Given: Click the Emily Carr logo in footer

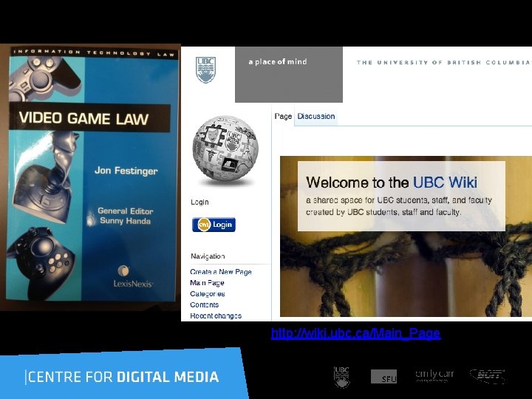Looking at the screenshot, I should [434, 375].
